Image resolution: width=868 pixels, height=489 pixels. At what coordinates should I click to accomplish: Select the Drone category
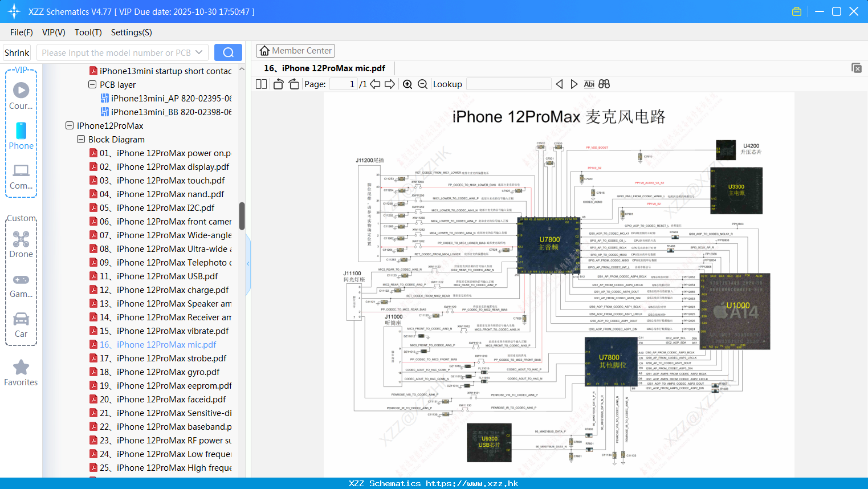[x=21, y=244]
